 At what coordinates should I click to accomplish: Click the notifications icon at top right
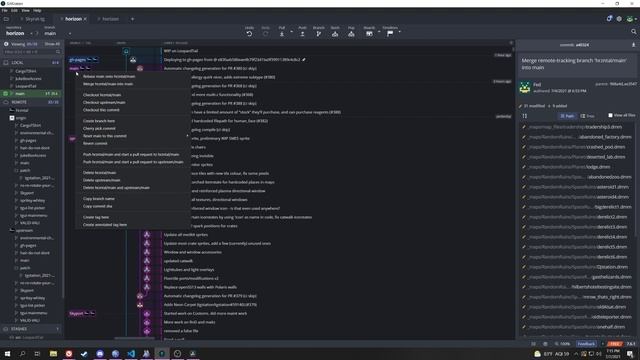point(609,19)
